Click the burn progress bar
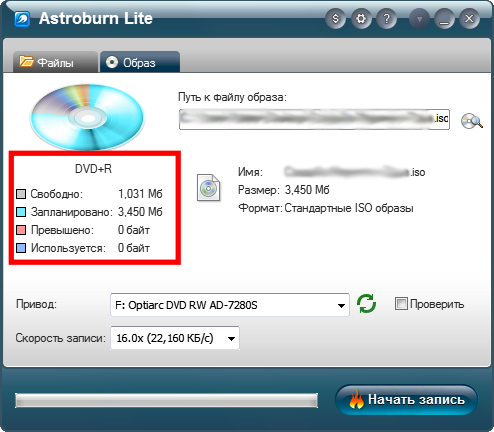The width and height of the screenshot is (494, 432). tap(166, 400)
